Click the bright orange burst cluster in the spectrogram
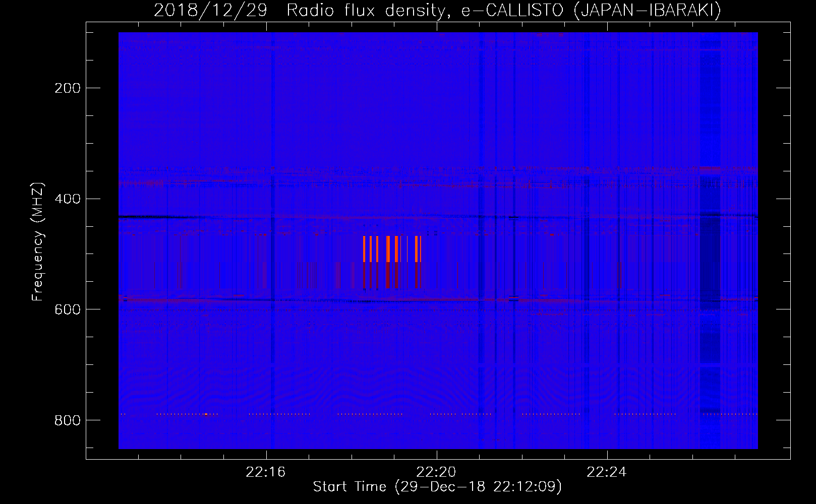Screen dimensions: 816x504 (392, 249)
